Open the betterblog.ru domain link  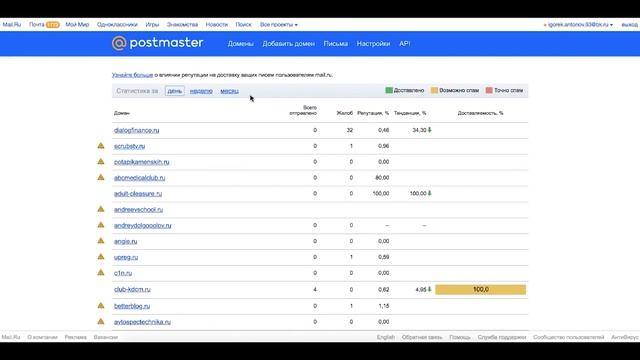132,306
